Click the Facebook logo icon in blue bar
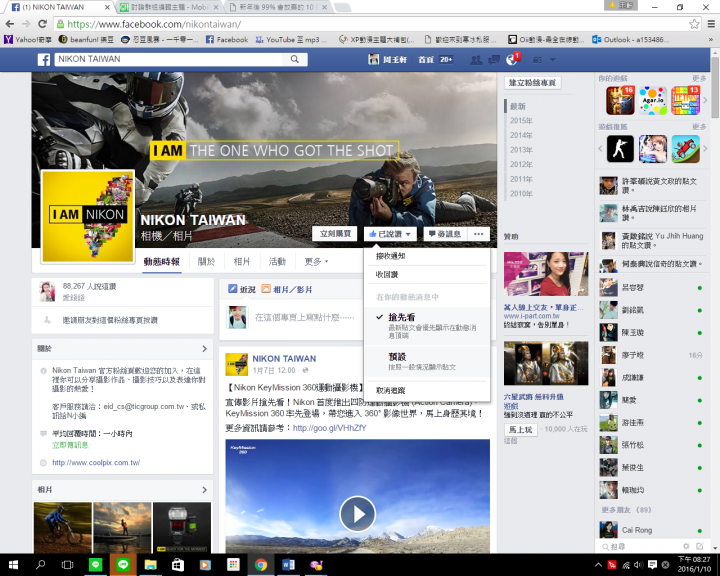 [44, 59]
